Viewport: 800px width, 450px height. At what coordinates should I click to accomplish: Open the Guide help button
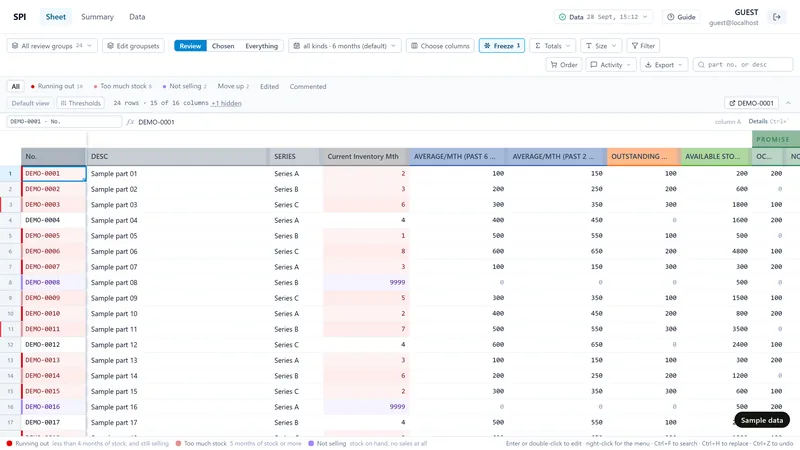point(681,17)
